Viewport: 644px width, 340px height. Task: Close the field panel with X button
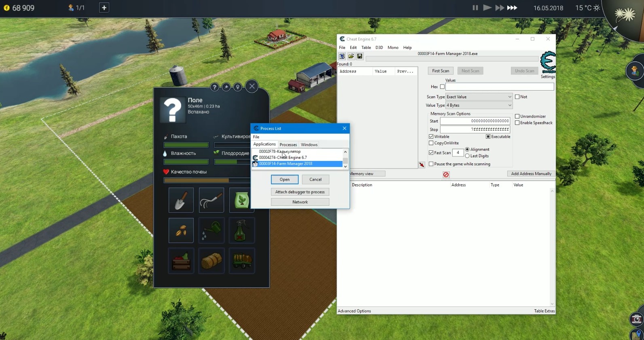(x=252, y=86)
